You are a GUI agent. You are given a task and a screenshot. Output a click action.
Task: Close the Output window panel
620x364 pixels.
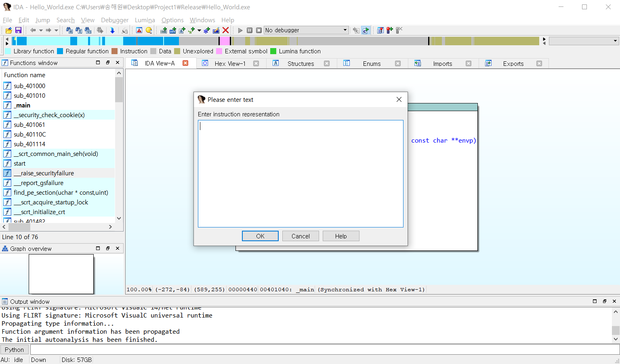[x=614, y=301]
